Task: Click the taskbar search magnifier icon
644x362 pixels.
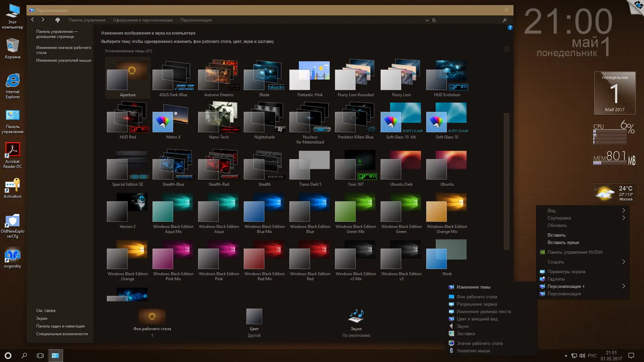Action: point(24,356)
